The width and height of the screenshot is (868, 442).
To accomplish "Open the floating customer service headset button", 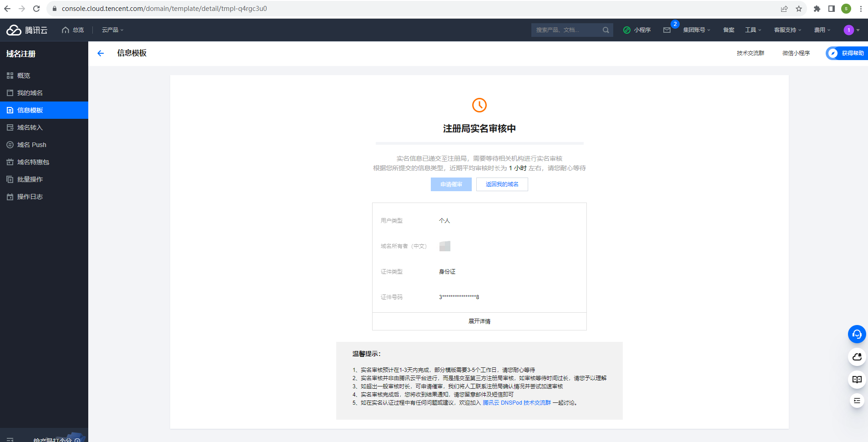I will point(857,335).
